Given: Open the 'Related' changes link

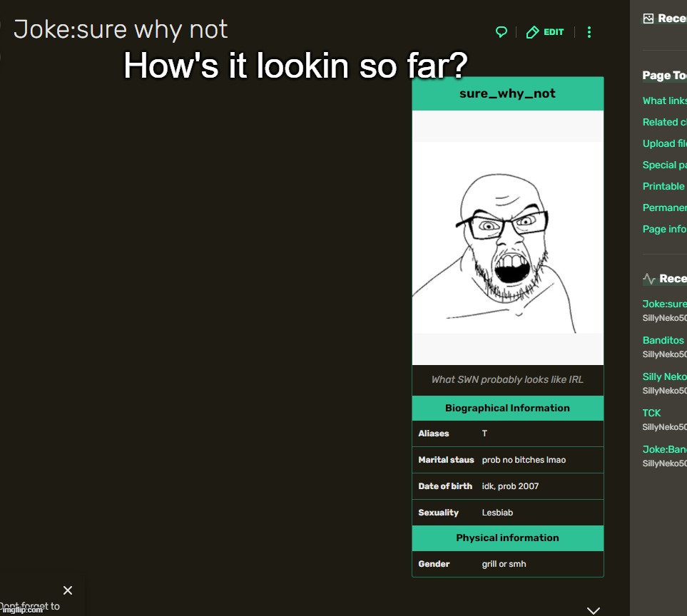Looking at the screenshot, I should point(664,122).
